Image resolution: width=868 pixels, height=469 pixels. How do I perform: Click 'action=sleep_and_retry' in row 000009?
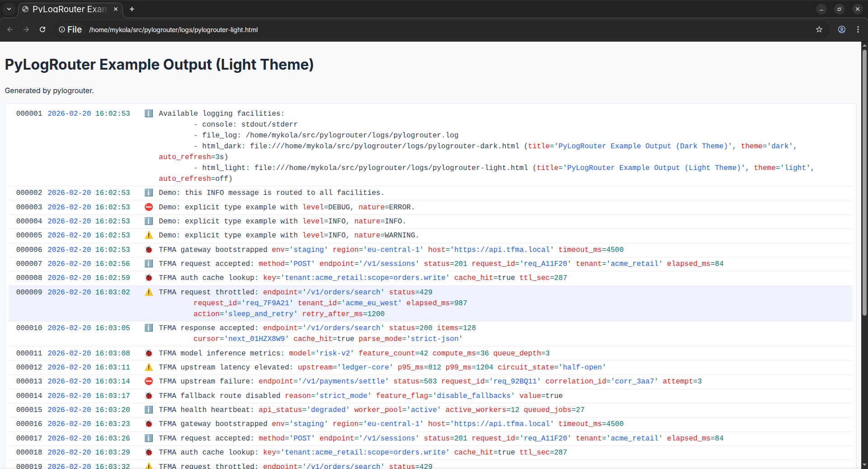245,314
